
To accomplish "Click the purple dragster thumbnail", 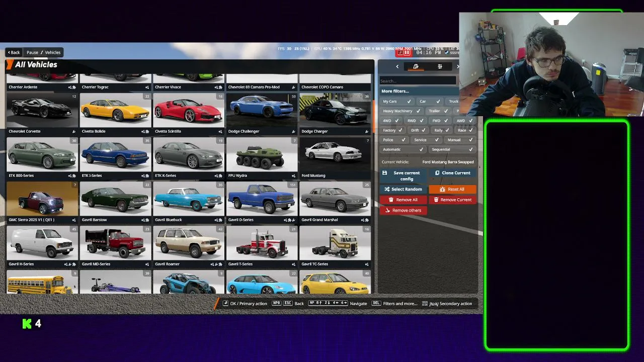I will pos(115,282).
